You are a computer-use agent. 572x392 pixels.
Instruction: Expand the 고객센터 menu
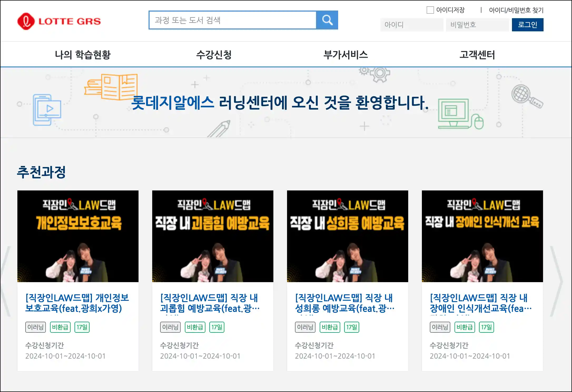point(477,55)
